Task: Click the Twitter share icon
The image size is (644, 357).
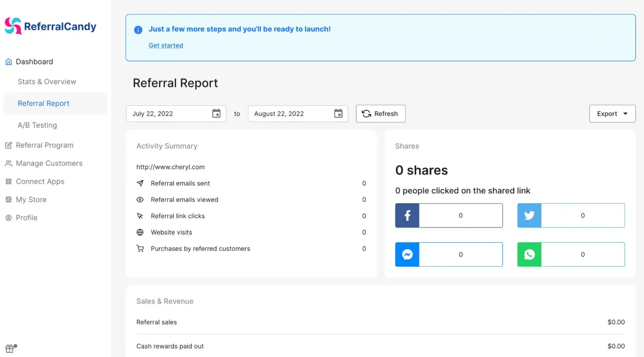Action: point(529,215)
